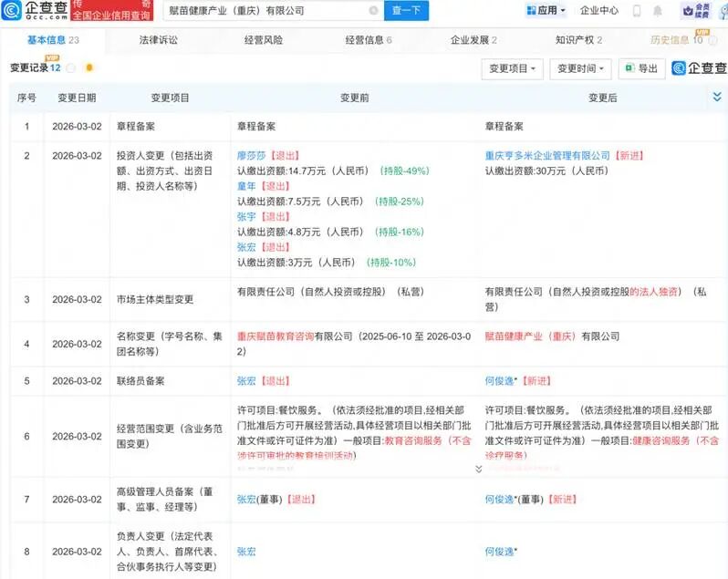Image resolution: width=728 pixels, height=579 pixels.
Task: Click the 会员续费 crown icon
Action: coord(695,11)
